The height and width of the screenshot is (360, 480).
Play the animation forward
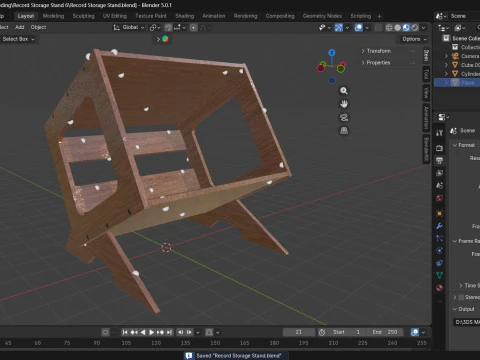click(152, 332)
